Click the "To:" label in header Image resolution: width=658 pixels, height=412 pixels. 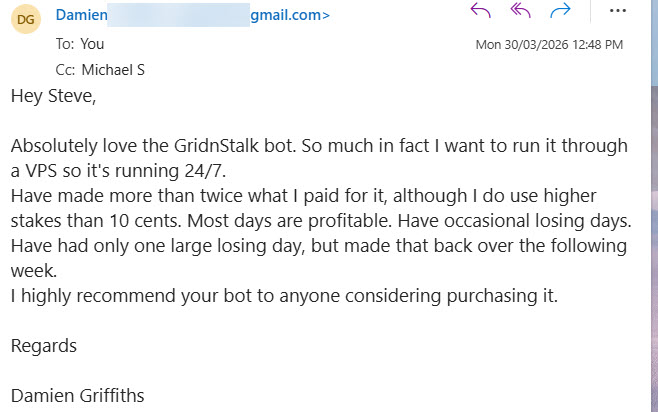pyautogui.click(x=65, y=44)
